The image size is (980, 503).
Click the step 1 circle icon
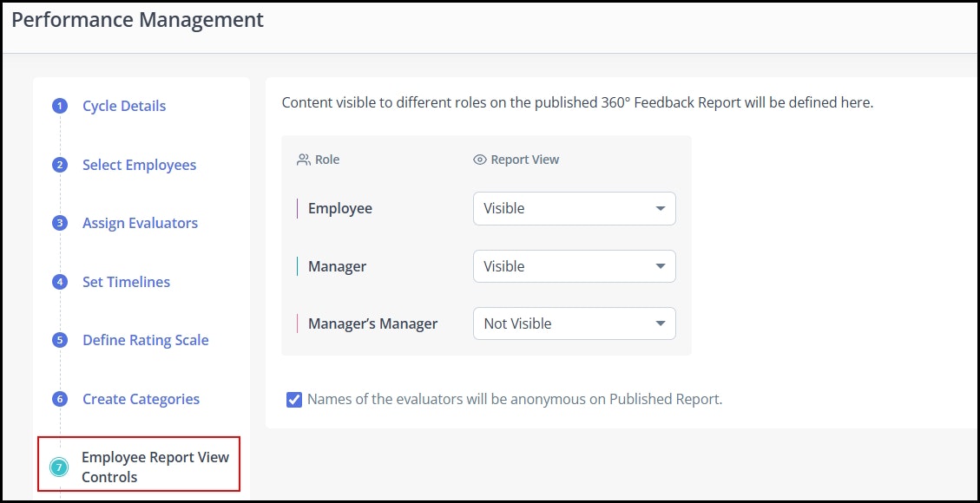coord(60,106)
